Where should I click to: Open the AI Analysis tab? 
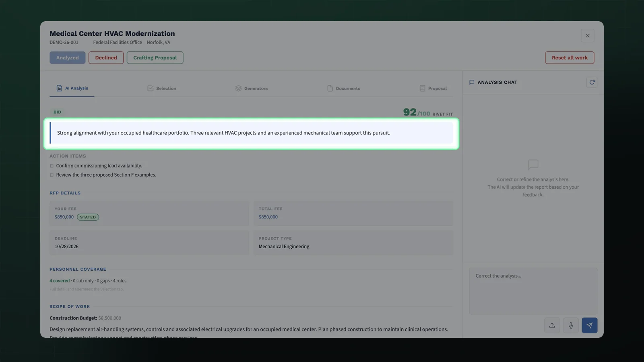click(72, 88)
